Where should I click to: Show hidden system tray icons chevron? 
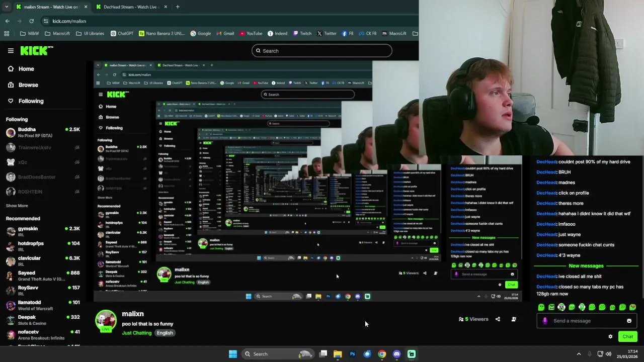click(x=579, y=354)
